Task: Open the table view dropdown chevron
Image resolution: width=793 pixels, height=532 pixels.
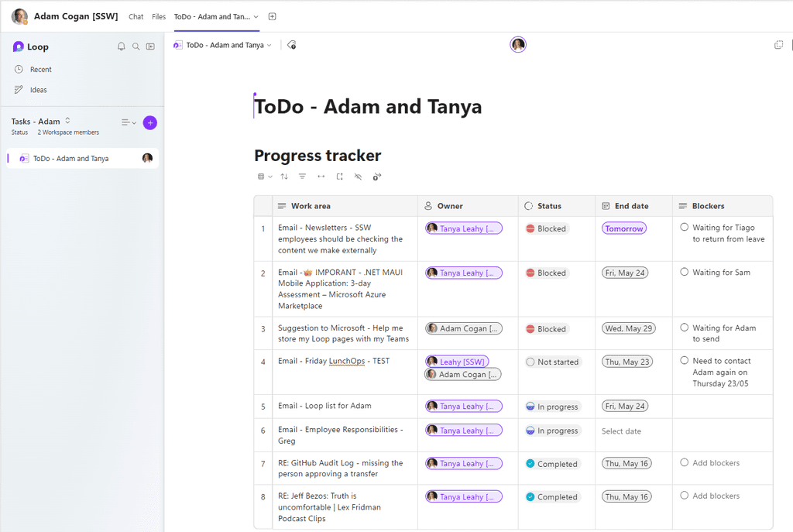Action: tap(271, 177)
